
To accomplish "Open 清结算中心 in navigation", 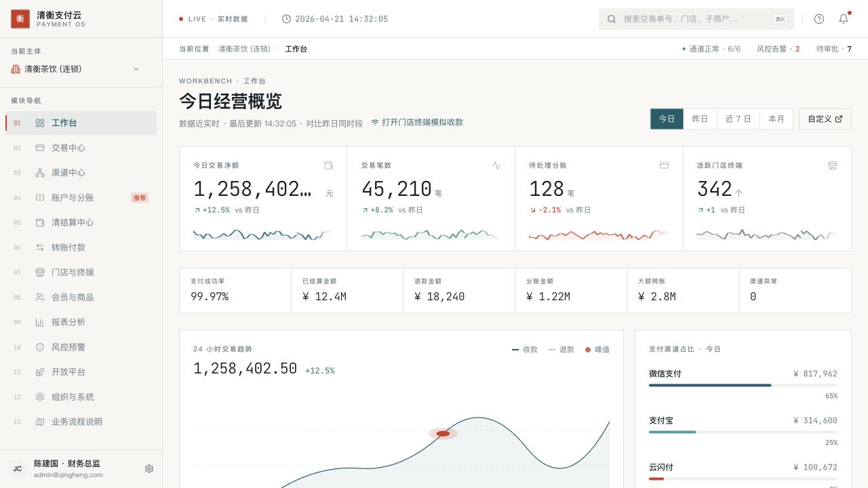I will pyautogui.click(x=81, y=222).
